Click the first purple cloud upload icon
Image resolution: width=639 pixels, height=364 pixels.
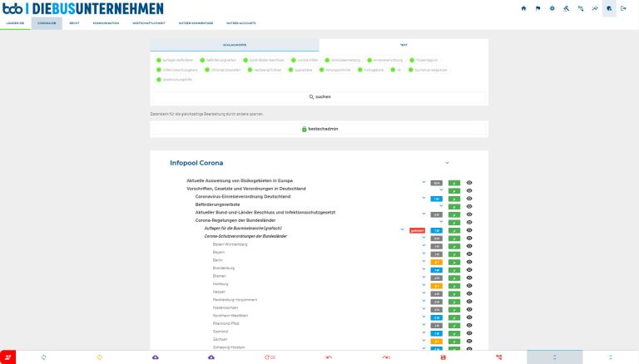point(156,357)
